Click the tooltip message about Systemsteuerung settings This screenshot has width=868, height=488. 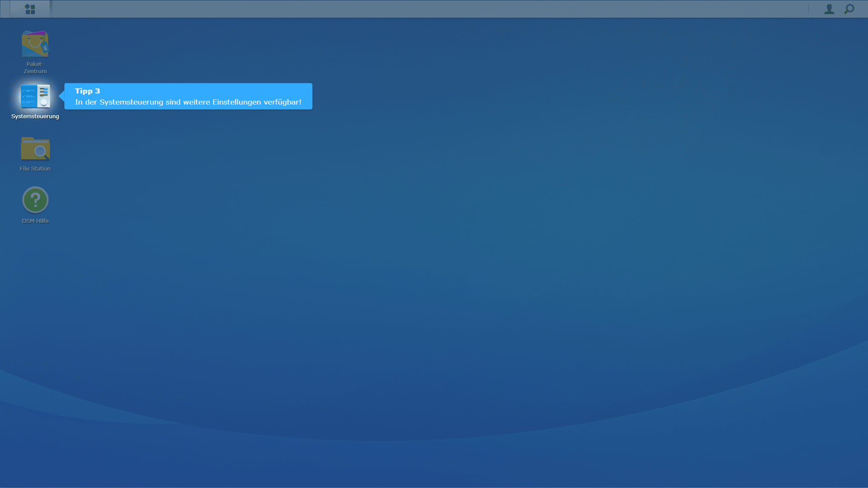[188, 102]
